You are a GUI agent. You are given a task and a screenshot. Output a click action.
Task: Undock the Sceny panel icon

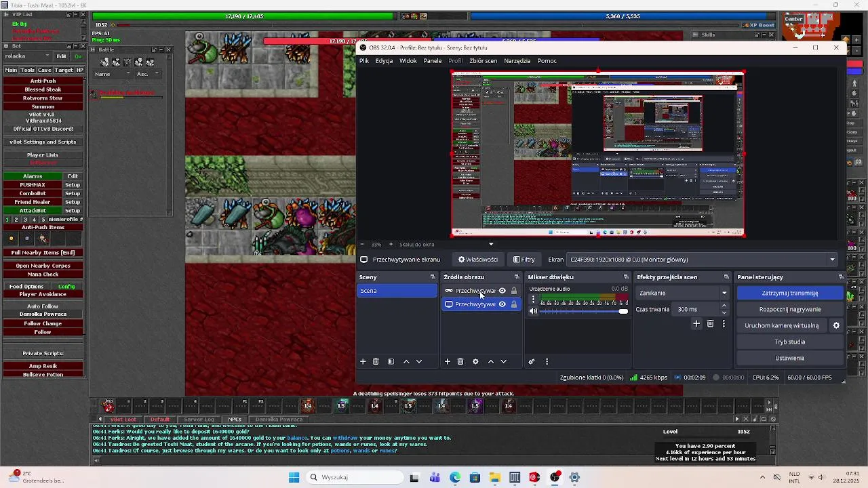(433, 277)
